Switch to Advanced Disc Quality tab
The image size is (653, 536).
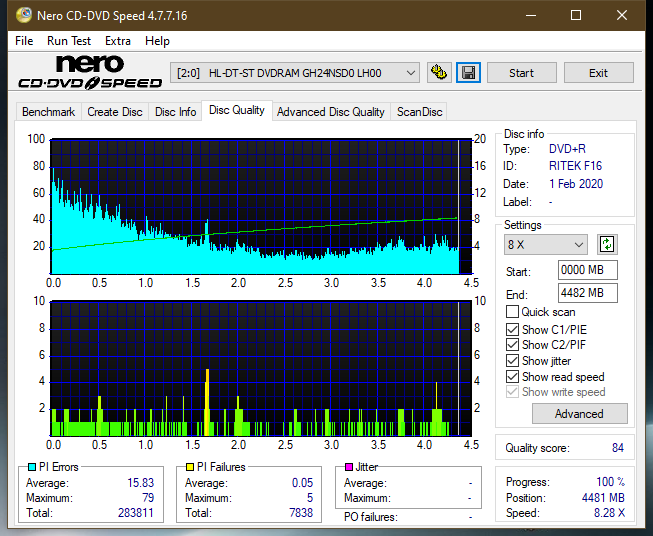tap(331, 112)
